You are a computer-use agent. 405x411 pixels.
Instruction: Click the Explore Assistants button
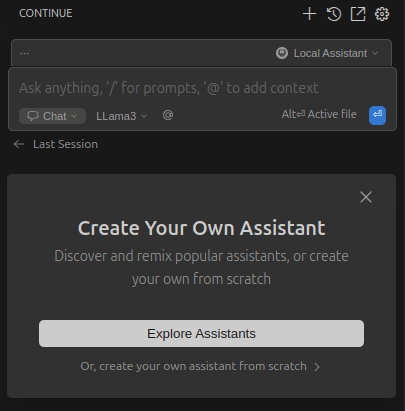201,334
